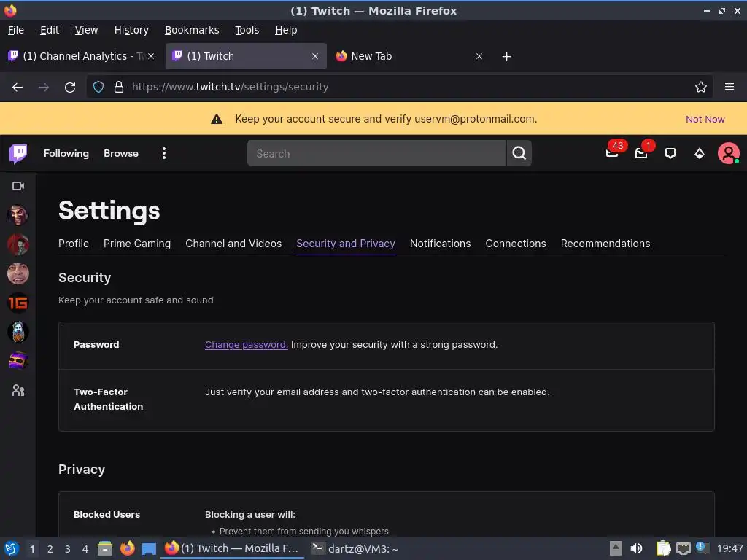The image size is (747, 560).
Task: Launch Firefox from taskbar quick launch
Action: pos(127,548)
